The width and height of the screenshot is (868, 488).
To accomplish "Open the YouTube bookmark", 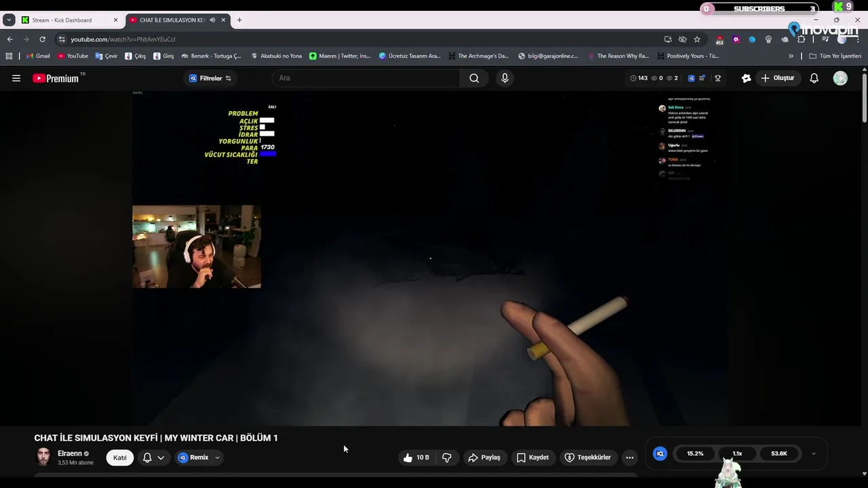I will coord(73,56).
